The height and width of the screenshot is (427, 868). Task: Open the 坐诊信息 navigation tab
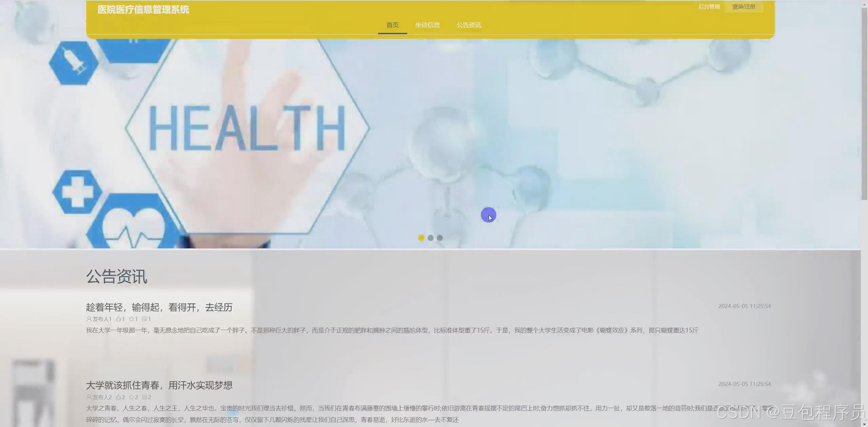pos(428,25)
